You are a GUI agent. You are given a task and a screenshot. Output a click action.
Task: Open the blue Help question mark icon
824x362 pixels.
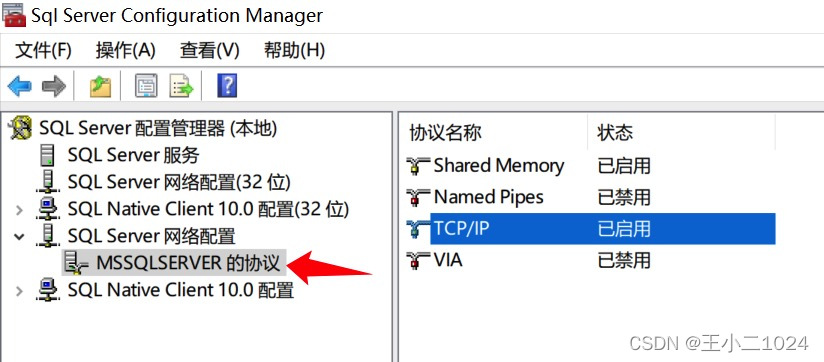pyautogui.click(x=227, y=85)
